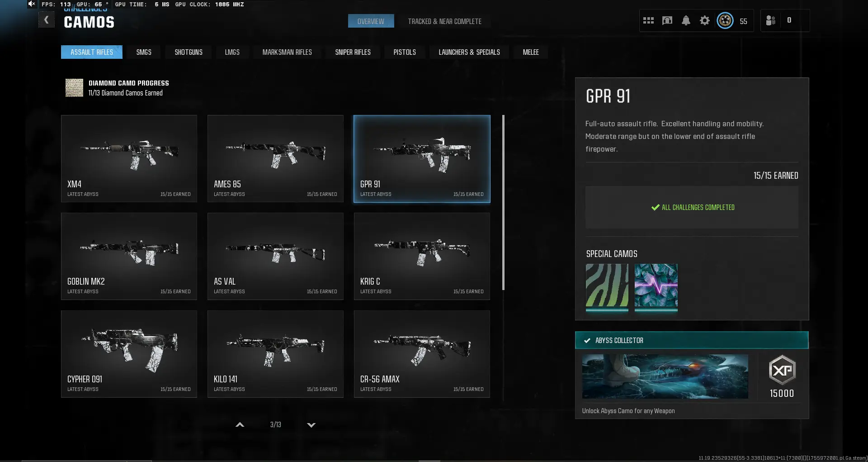Click the player rank emblem icon
868x462 pixels.
tap(725, 21)
